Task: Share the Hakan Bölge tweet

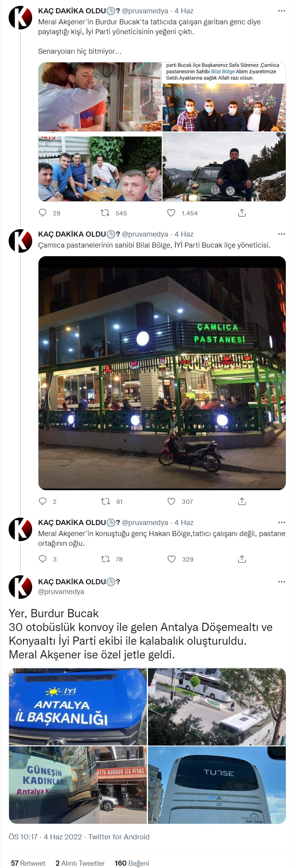Action: [x=242, y=559]
